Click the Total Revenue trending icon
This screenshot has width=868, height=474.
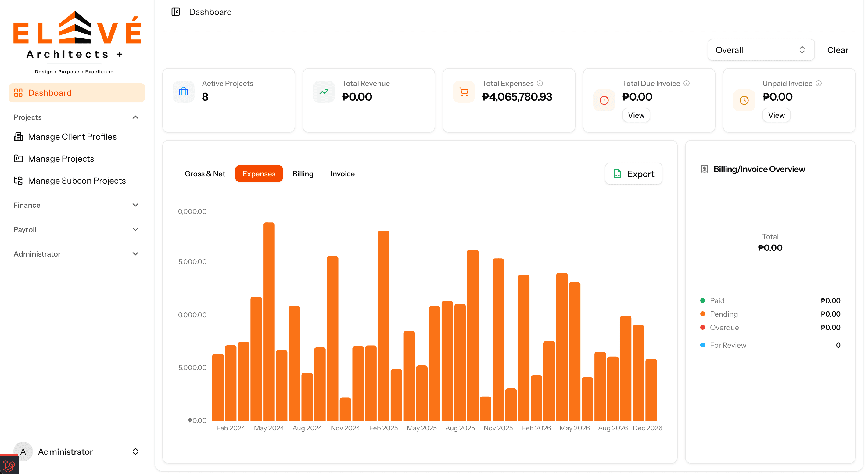click(x=324, y=92)
